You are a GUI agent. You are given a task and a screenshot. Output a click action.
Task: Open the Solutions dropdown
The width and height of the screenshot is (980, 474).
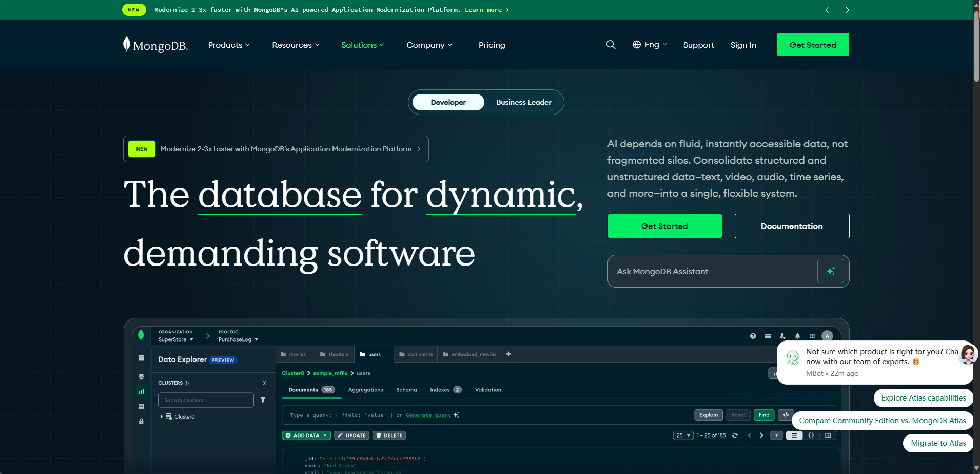363,45
